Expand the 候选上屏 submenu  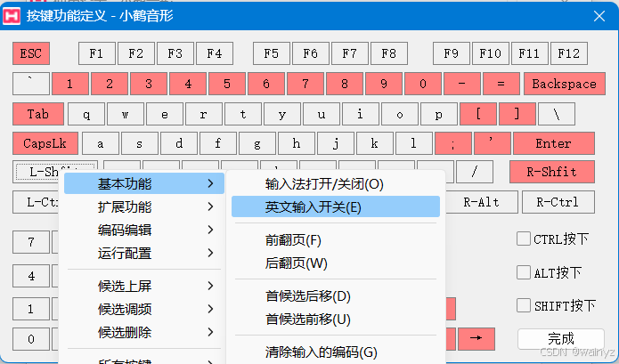144,286
